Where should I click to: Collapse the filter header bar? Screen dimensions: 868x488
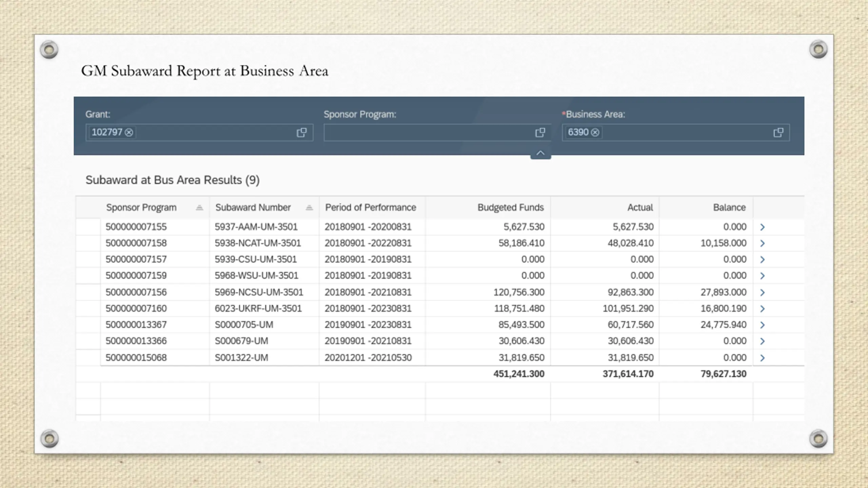click(540, 153)
